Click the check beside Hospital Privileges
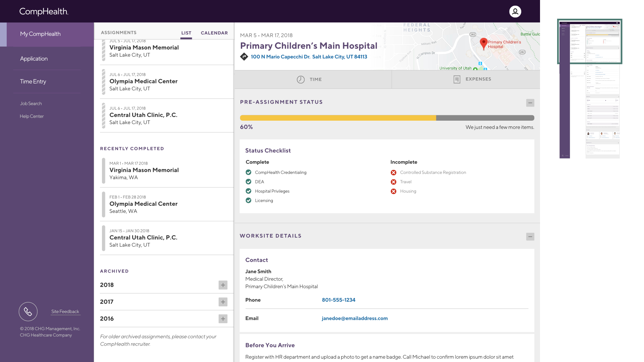644x362 pixels. tap(249, 191)
